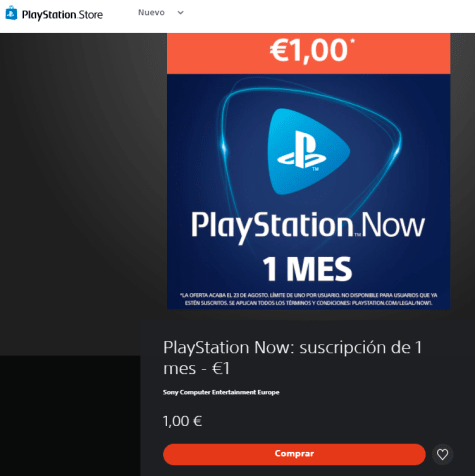Screen dimensions: 475x476
Task: Click the 1 MES text on artwork
Action: pyautogui.click(x=307, y=269)
